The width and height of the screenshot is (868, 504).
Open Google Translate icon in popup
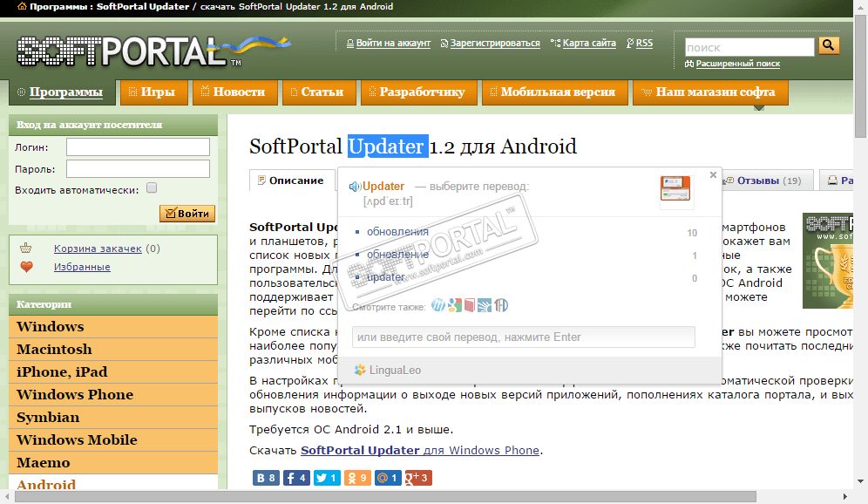click(x=455, y=306)
